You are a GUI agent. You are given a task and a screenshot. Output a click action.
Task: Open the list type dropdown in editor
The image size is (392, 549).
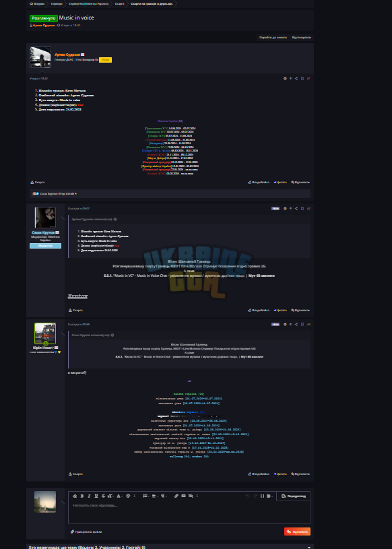coord(145,496)
